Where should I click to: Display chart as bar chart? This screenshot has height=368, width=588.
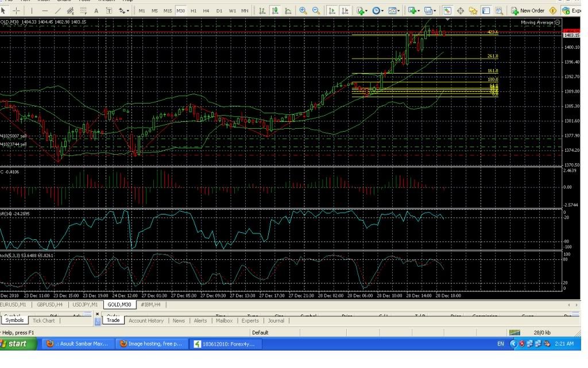coord(262,10)
